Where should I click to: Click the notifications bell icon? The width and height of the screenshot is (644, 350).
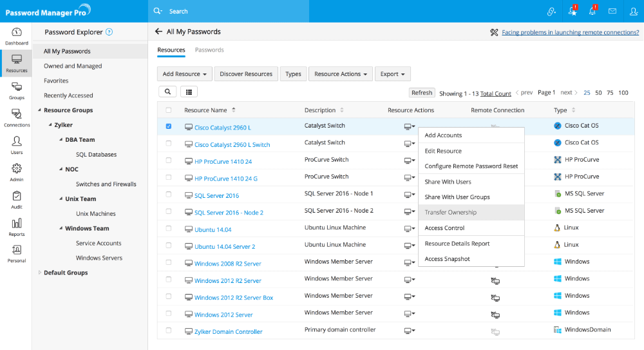pos(592,11)
